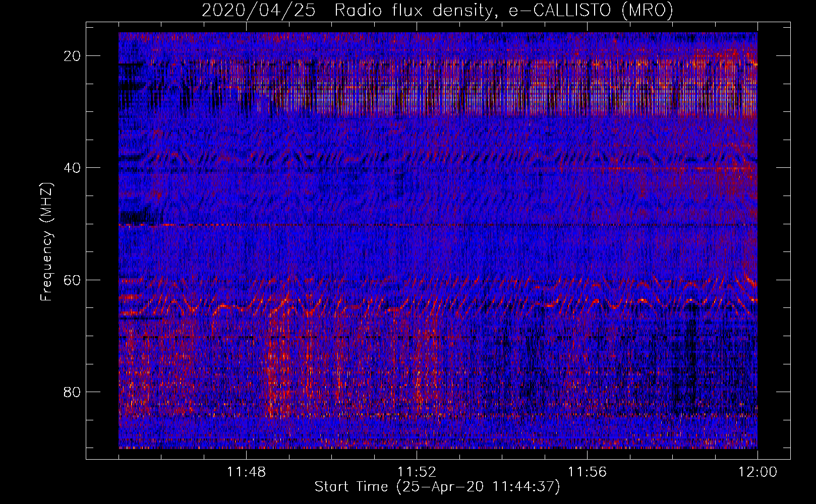
Task: Click the 80 MHz frequency tick label
Action: pyautogui.click(x=73, y=392)
